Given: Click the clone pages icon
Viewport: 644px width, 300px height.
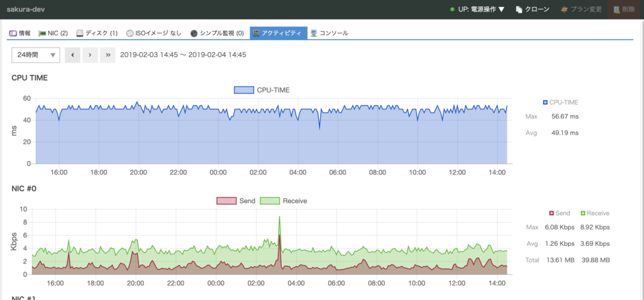Looking at the screenshot, I should coord(519,9).
